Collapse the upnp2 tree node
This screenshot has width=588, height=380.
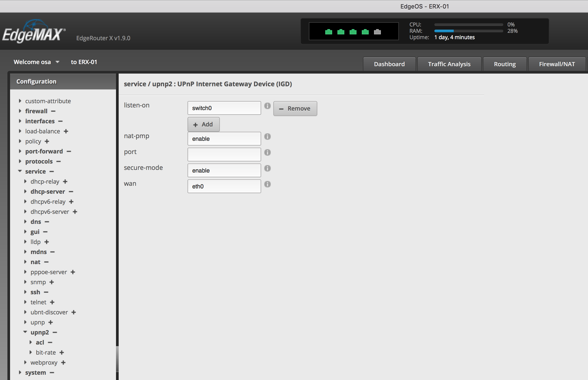25,332
